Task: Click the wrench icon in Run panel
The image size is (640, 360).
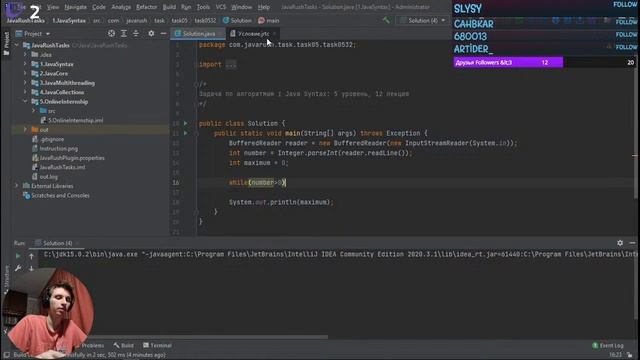Action: pos(18,268)
